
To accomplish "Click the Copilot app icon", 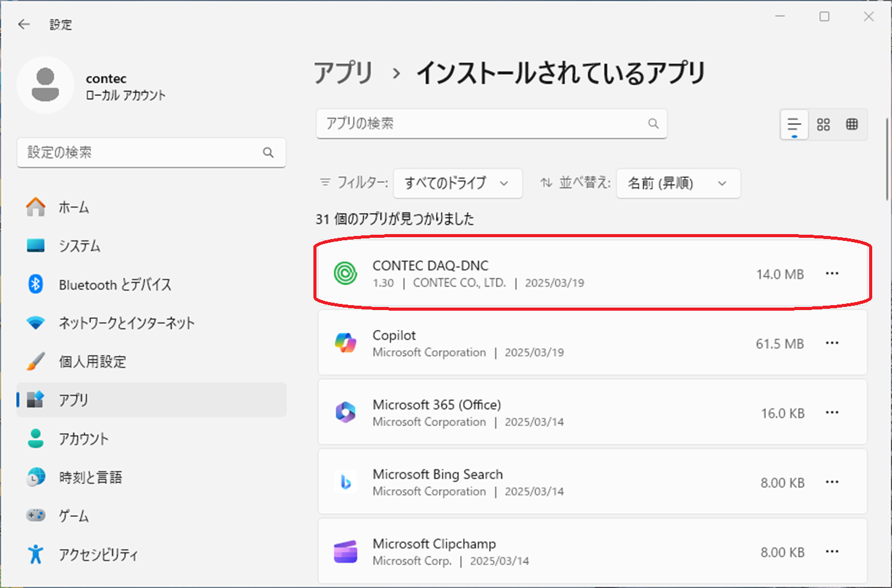I will (346, 343).
